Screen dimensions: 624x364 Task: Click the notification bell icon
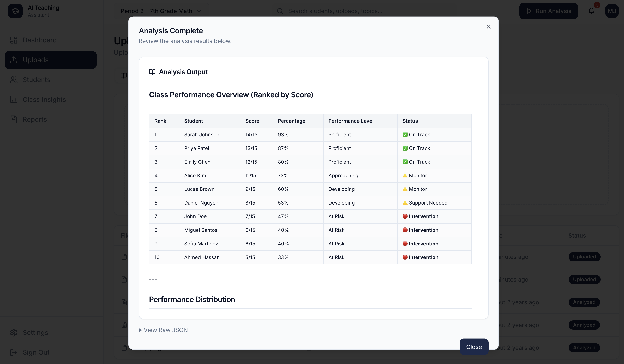coord(591,11)
